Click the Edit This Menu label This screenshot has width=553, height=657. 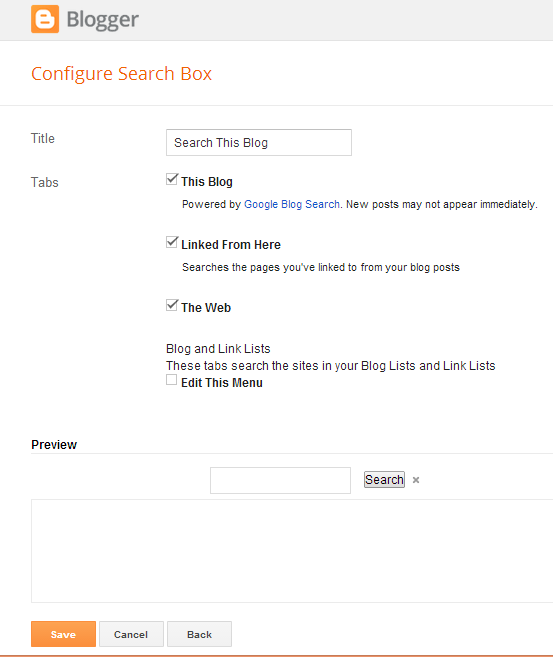click(222, 383)
